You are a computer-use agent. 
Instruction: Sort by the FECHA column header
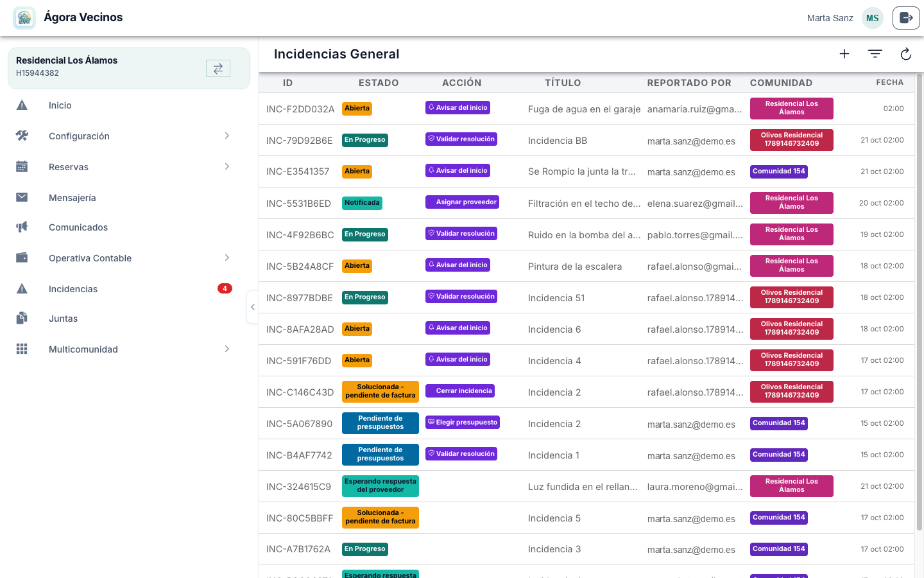coord(890,82)
